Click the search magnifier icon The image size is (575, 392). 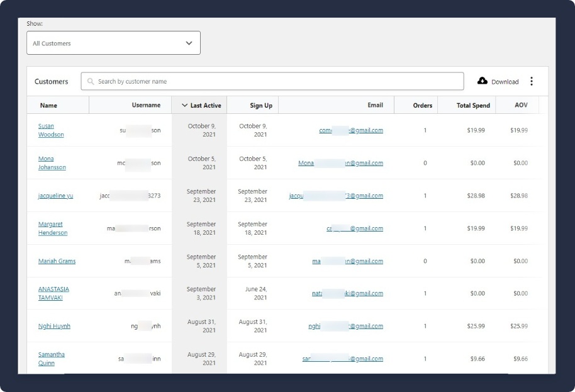[91, 82]
